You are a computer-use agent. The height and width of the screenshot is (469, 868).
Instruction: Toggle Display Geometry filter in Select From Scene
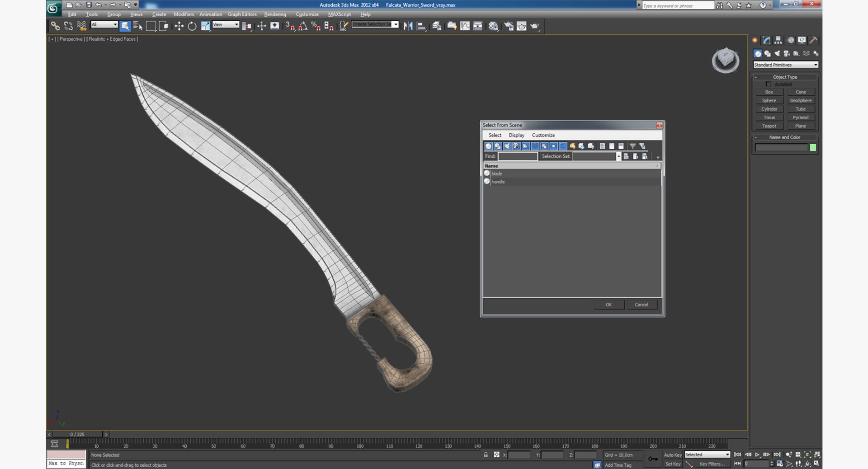(488, 146)
